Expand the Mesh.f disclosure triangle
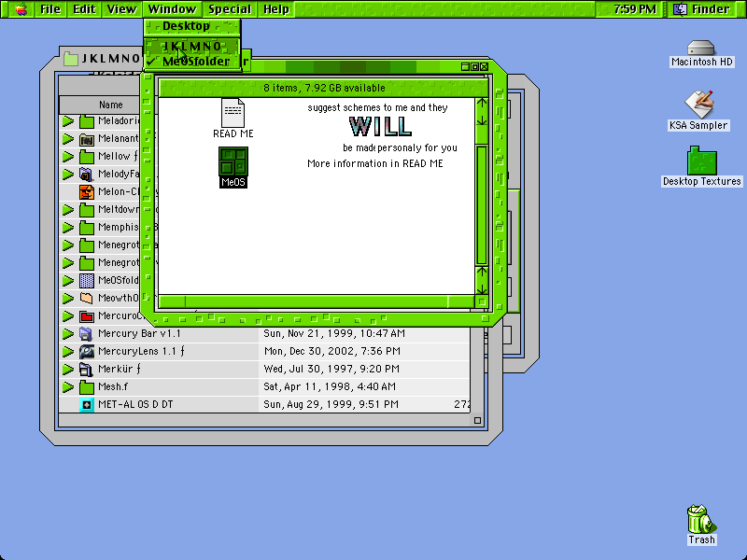 [x=68, y=386]
